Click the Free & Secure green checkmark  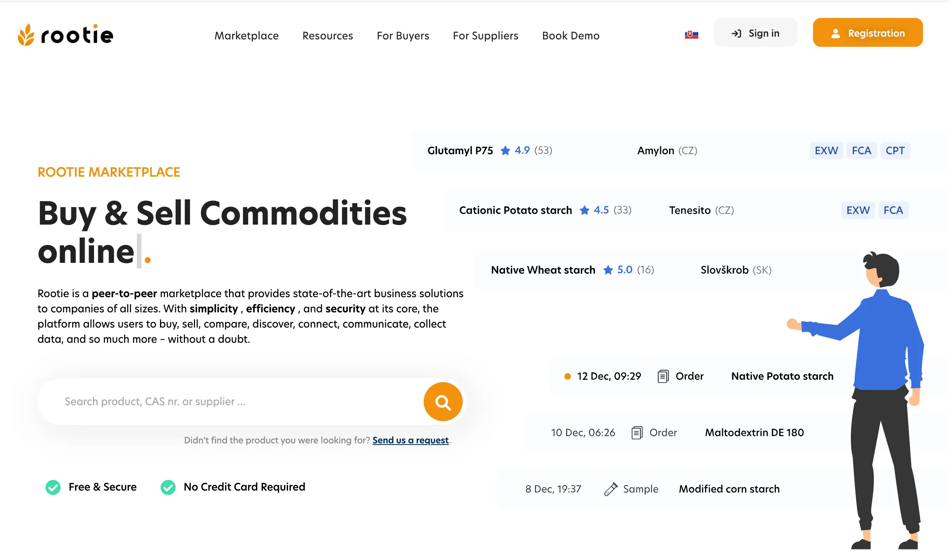tap(53, 487)
